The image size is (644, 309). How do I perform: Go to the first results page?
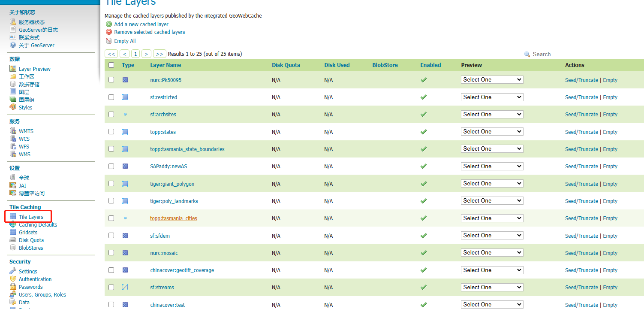pyautogui.click(x=111, y=54)
